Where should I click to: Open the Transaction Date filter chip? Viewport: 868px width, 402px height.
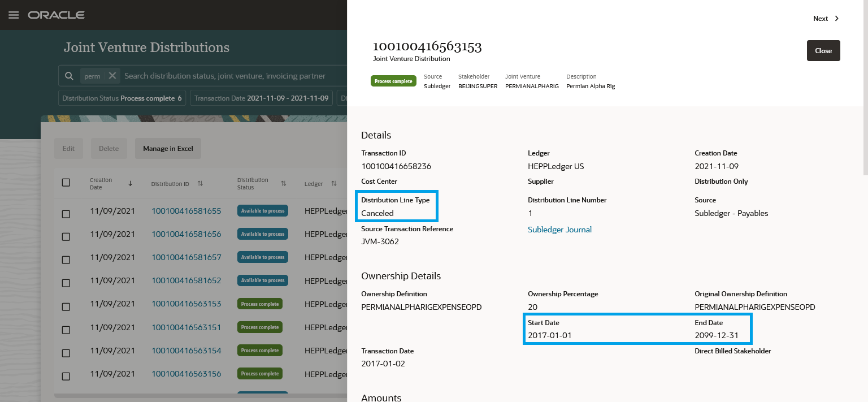coord(261,98)
